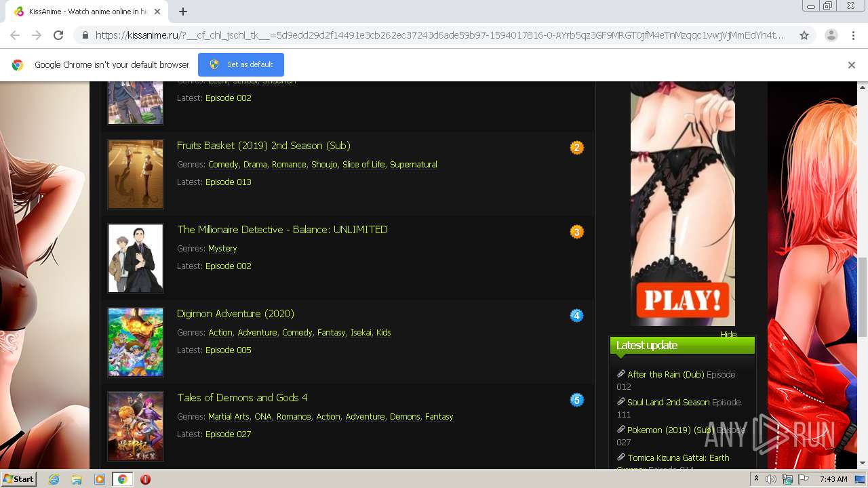Open Digimon Adventure (2020) title link
The width and height of the screenshot is (868, 488).
[235, 314]
